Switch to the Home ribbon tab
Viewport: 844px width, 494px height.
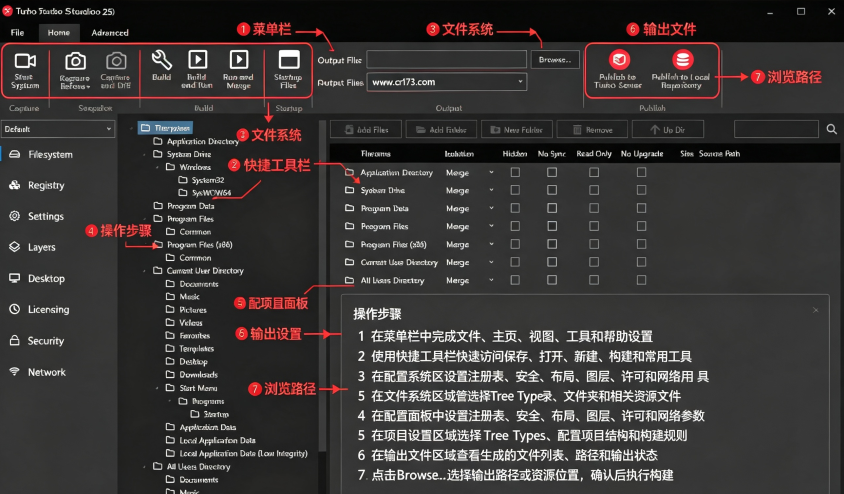[59, 32]
